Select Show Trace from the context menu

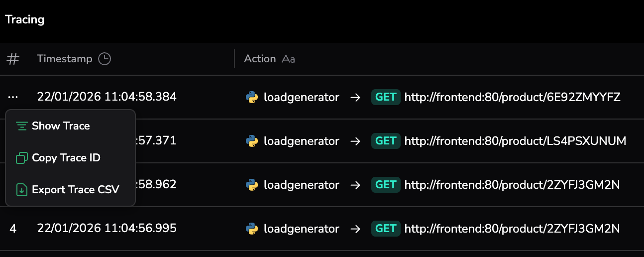[61, 126]
